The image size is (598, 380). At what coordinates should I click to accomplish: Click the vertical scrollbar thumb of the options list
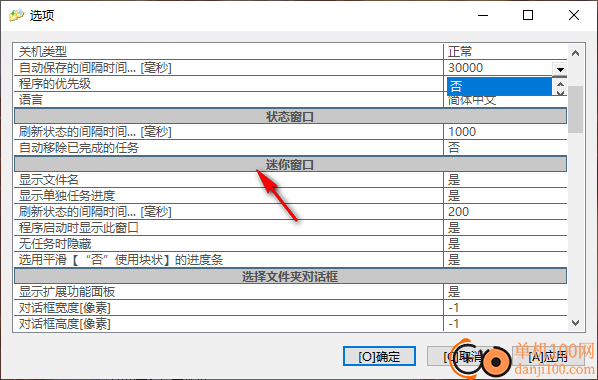pyautogui.click(x=575, y=109)
